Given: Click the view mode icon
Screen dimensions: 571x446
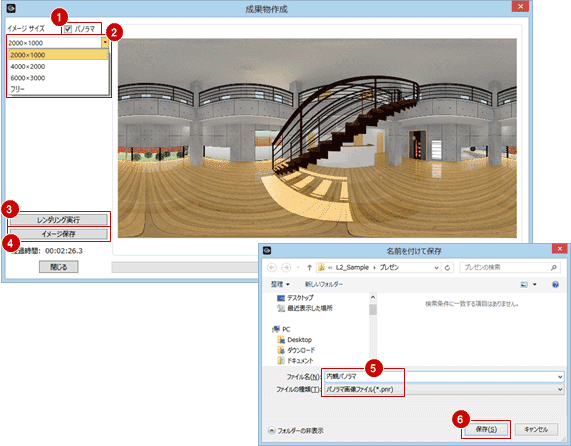Looking at the screenshot, I should point(524,284).
